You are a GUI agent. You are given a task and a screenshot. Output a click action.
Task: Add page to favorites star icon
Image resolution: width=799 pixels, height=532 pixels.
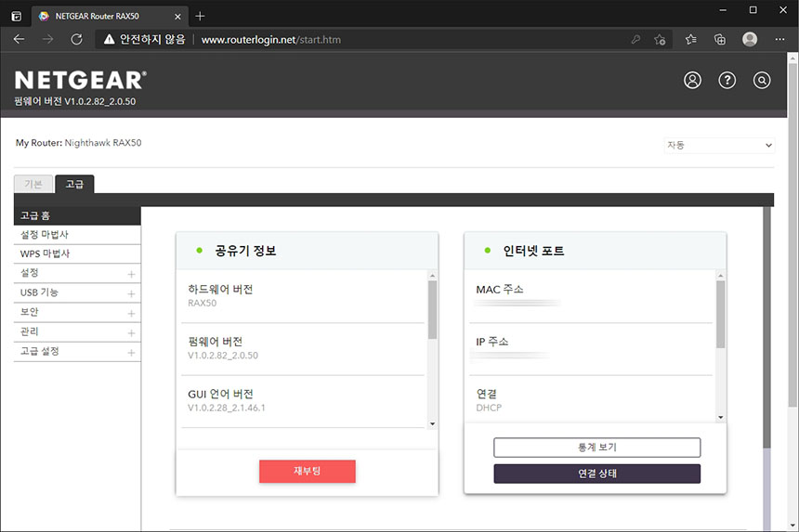[x=660, y=39]
